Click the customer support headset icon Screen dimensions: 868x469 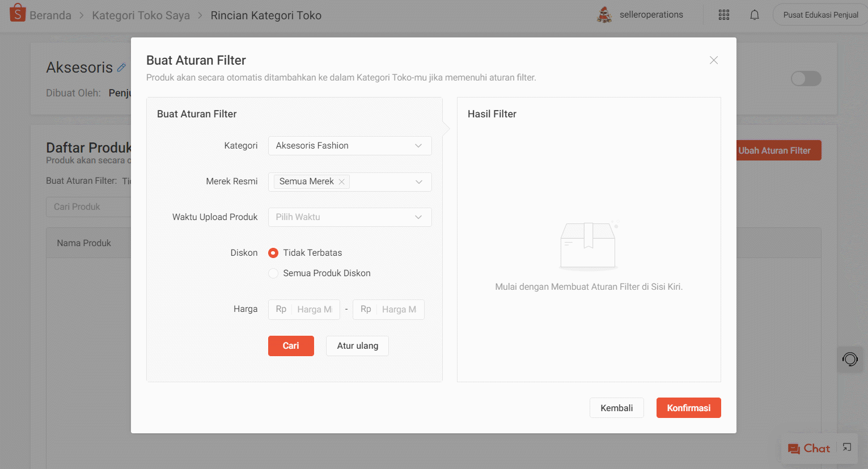[x=850, y=359]
